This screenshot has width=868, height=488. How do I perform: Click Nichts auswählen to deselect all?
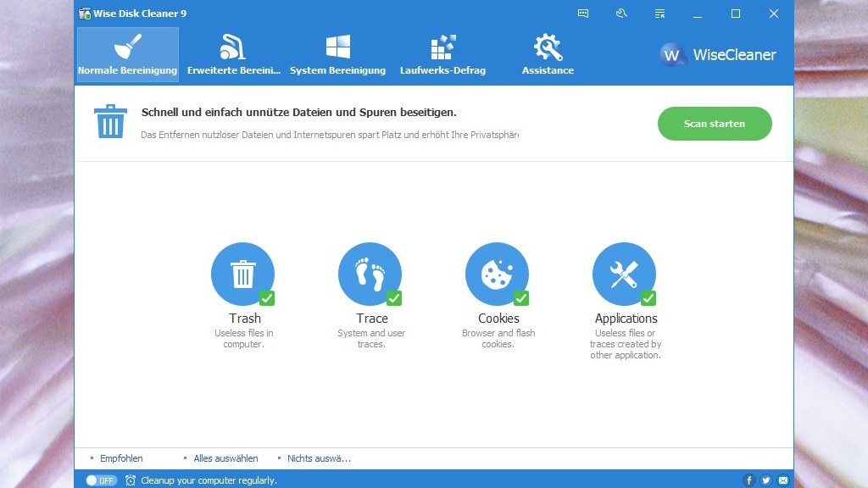(319, 458)
